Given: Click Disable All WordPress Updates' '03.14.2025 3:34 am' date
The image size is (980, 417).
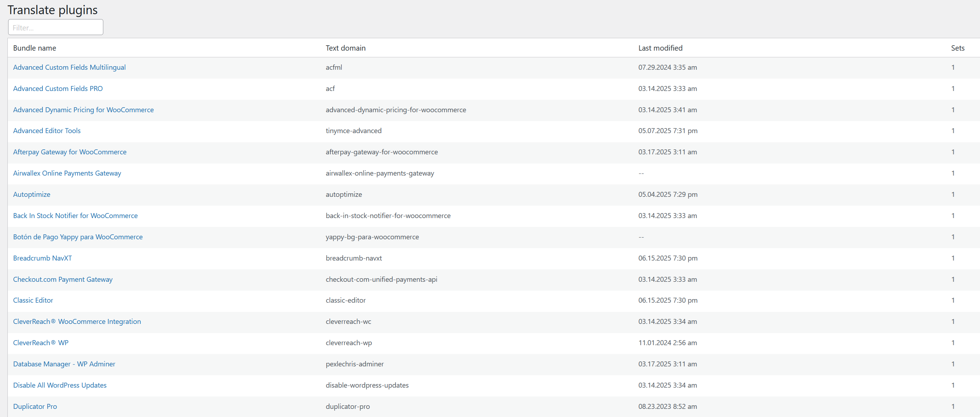Looking at the screenshot, I should click(668, 385).
